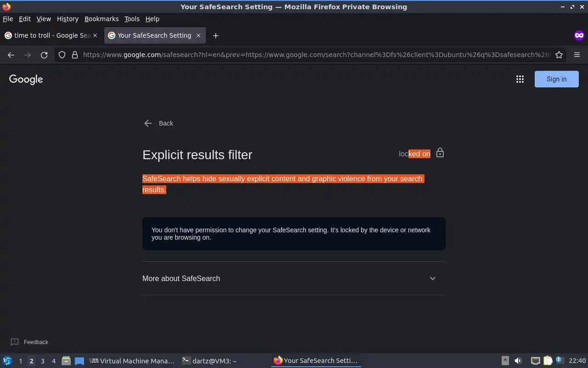Switch to workspace 1
The width and height of the screenshot is (588, 368).
(20, 361)
